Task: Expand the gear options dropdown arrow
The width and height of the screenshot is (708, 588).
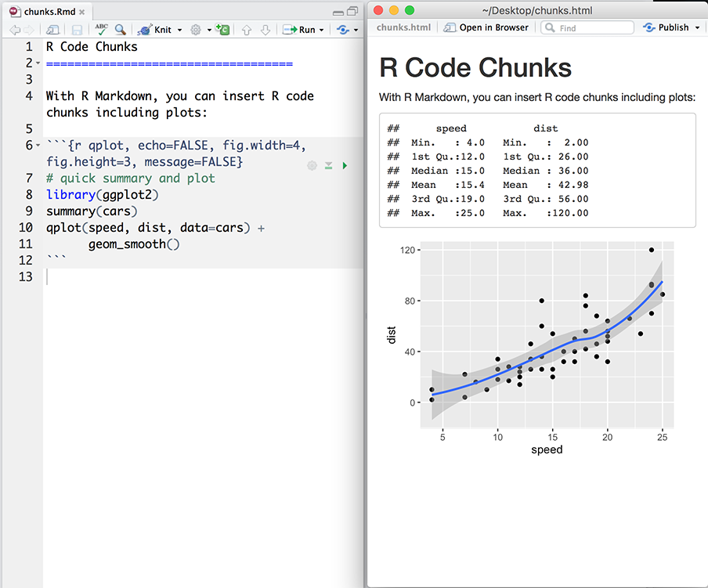Action: click(x=209, y=31)
